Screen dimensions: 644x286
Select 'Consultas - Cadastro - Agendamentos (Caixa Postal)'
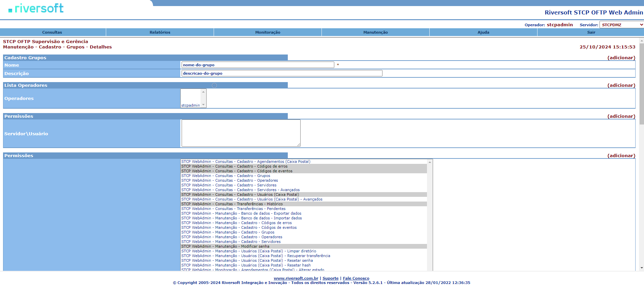click(304, 162)
